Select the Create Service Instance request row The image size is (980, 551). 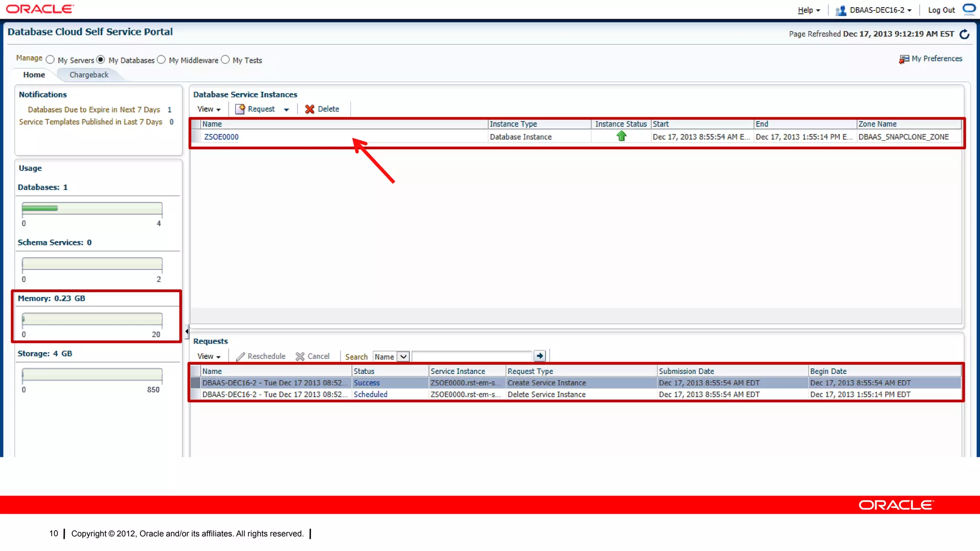click(x=576, y=383)
